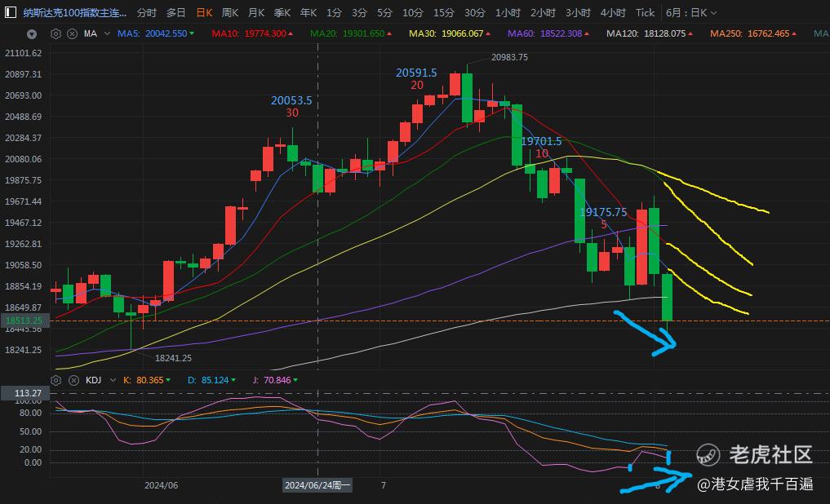
Task: Choose the 5分 timeframe
Action: pos(385,13)
